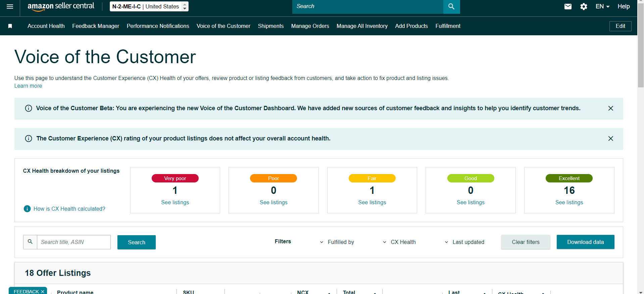
Task: Click the Excellent count 16
Action: pos(569,190)
